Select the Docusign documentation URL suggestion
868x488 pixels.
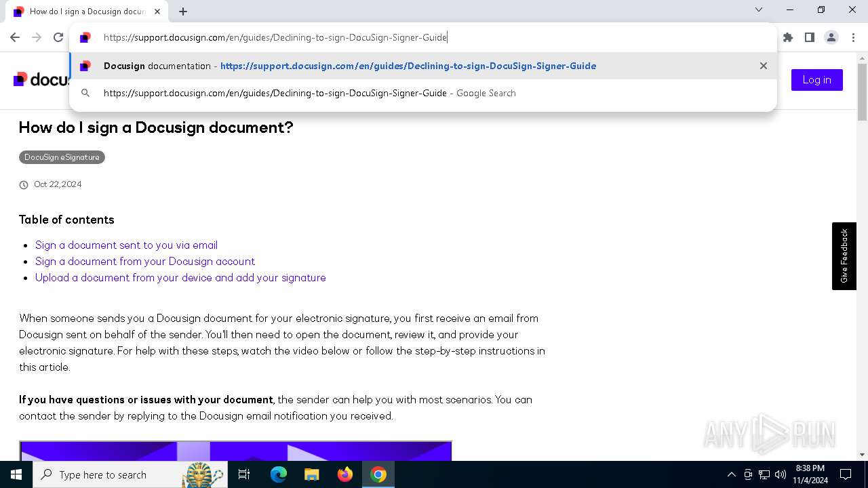pyautogui.click(x=423, y=66)
